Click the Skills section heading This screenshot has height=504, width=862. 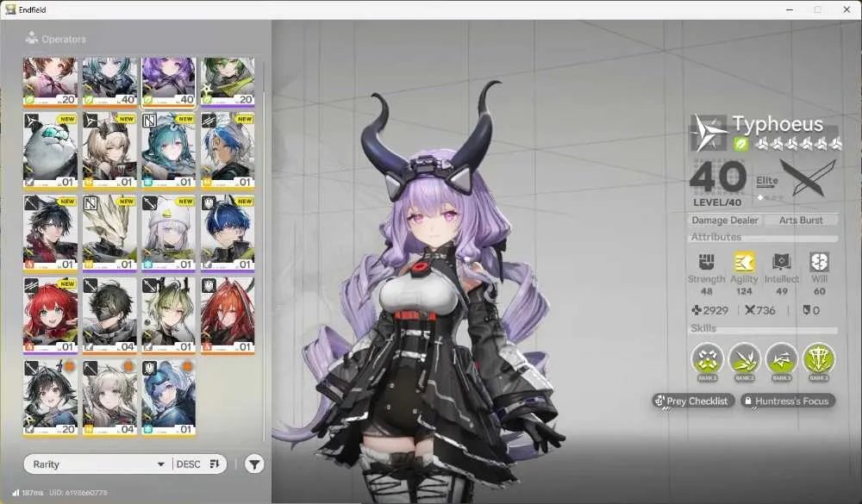(703, 328)
